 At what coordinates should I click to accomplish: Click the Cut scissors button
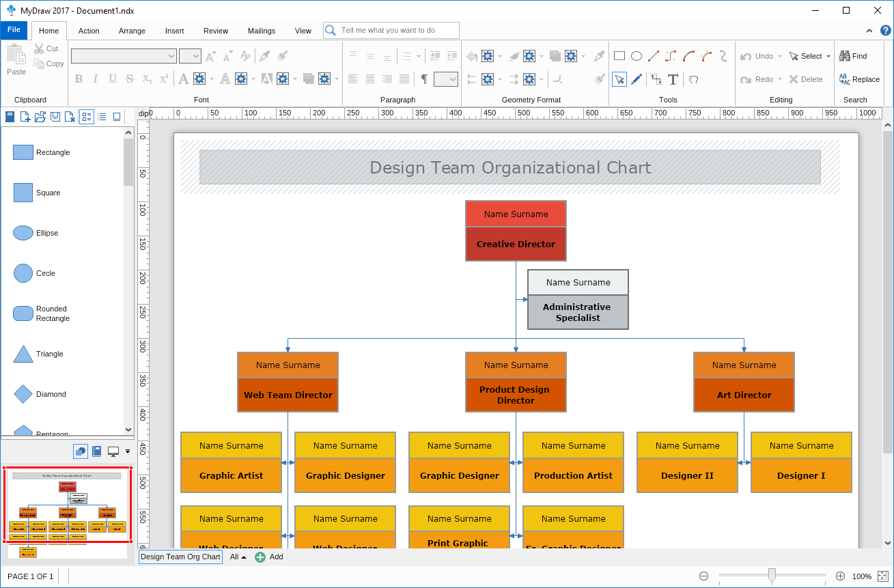click(46, 48)
